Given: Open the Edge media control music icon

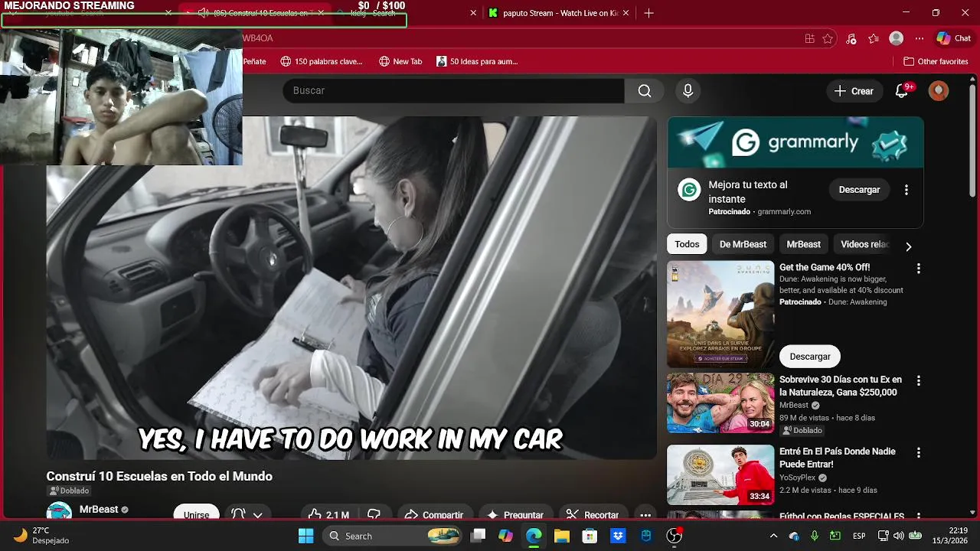Looking at the screenshot, I should (x=851, y=38).
